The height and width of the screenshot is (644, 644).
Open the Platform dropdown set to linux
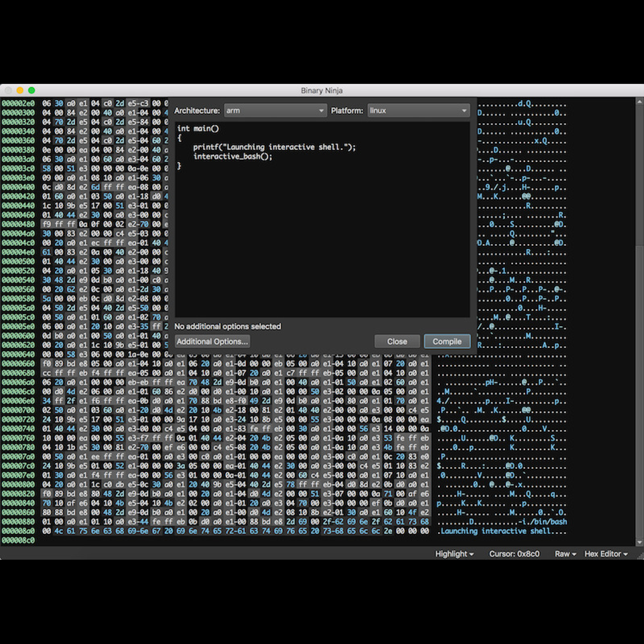click(x=419, y=110)
